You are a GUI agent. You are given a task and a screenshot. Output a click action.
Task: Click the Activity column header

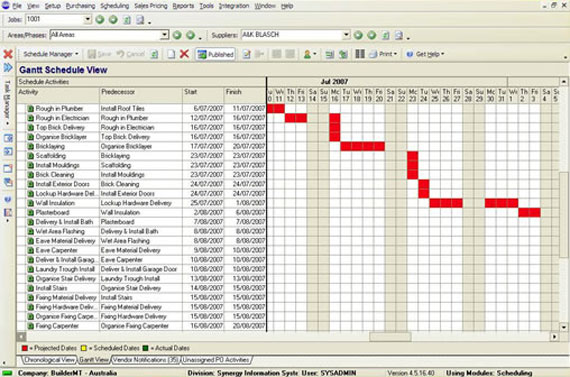(58, 95)
